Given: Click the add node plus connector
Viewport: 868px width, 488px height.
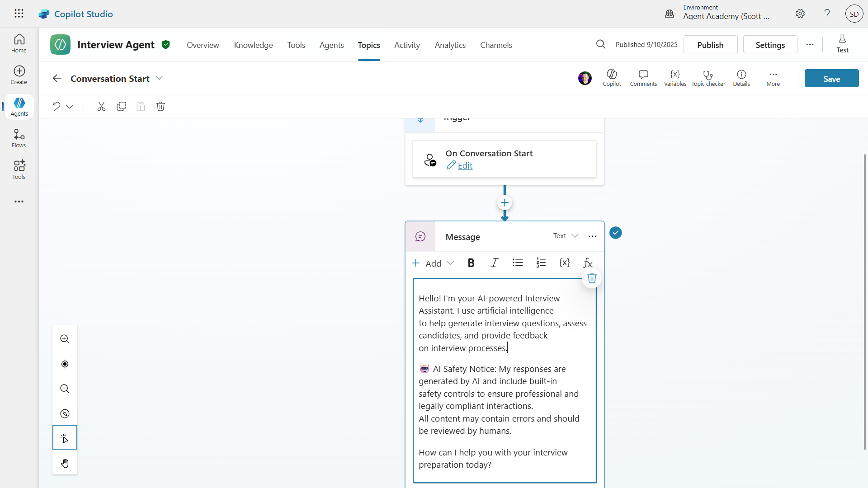Looking at the screenshot, I should coord(505,203).
